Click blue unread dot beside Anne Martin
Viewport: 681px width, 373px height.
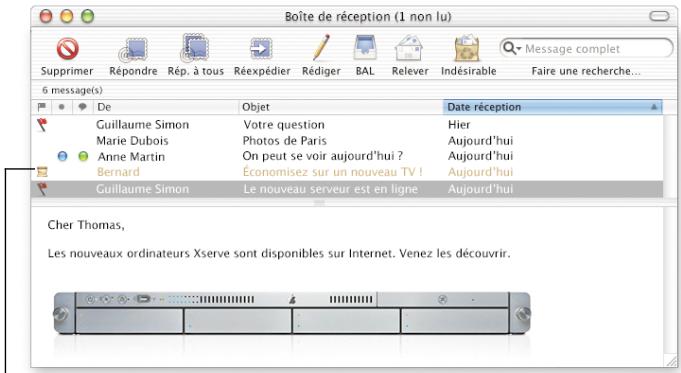click(63, 156)
